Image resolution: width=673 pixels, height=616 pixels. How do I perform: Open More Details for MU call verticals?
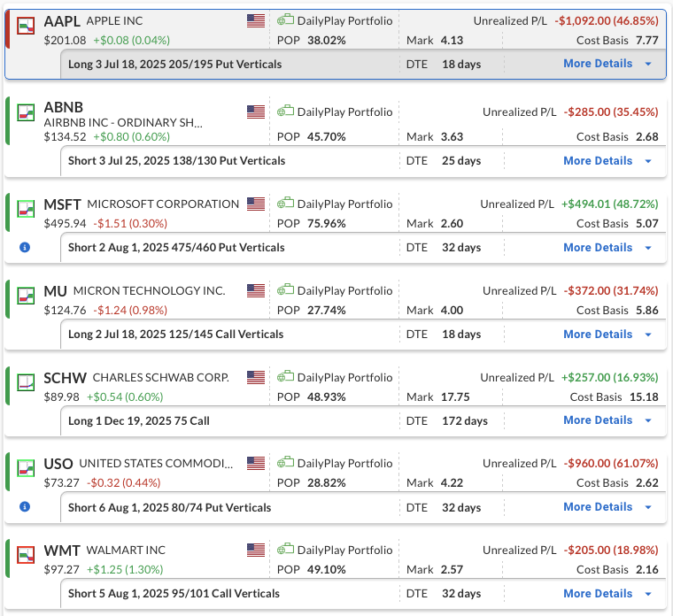click(598, 335)
